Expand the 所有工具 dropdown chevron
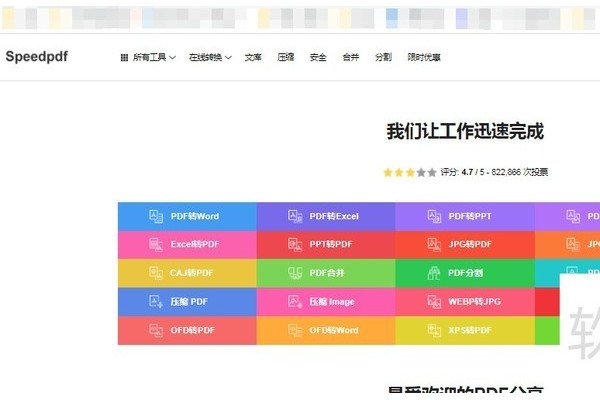The height and width of the screenshot is (400, 600). click(173, 58)
